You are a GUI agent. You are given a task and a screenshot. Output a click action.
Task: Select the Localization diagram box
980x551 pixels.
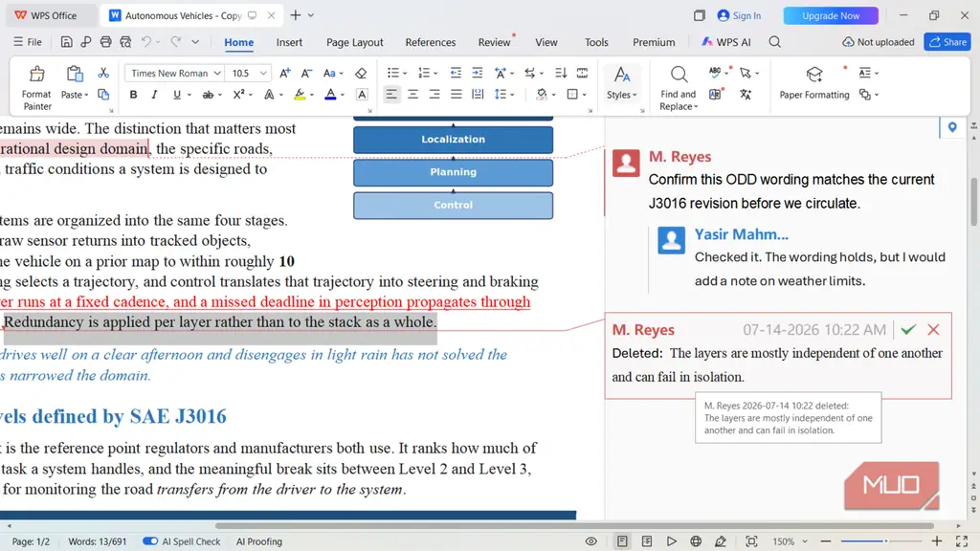click(x=453, y=140)
